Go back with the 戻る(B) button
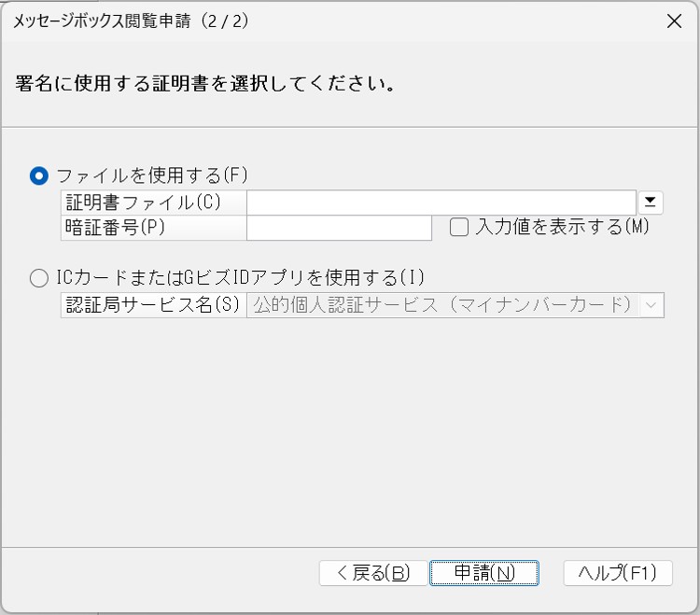This screenshot has height=615, width=700. pos(373,573)
